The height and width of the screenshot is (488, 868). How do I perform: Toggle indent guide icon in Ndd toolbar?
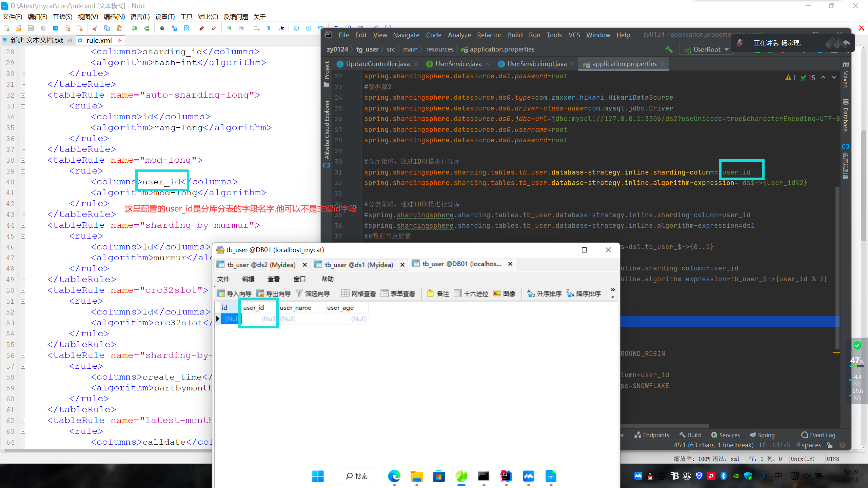(x=281, y=28)
